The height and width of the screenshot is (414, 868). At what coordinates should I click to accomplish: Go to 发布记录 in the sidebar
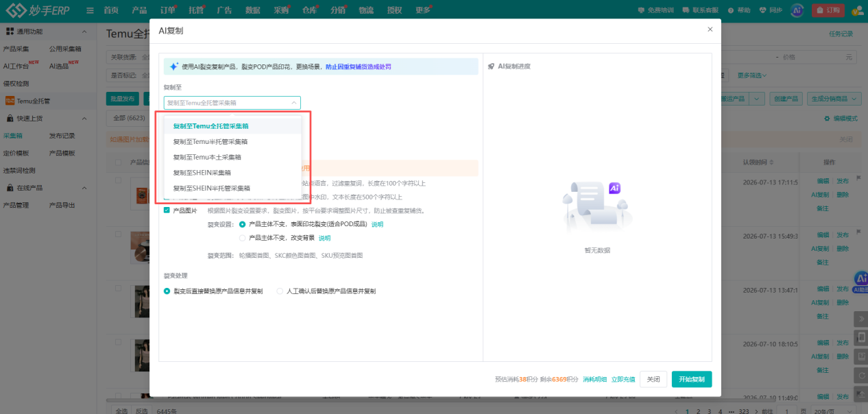pyautogui.click(x=62, y=136)
